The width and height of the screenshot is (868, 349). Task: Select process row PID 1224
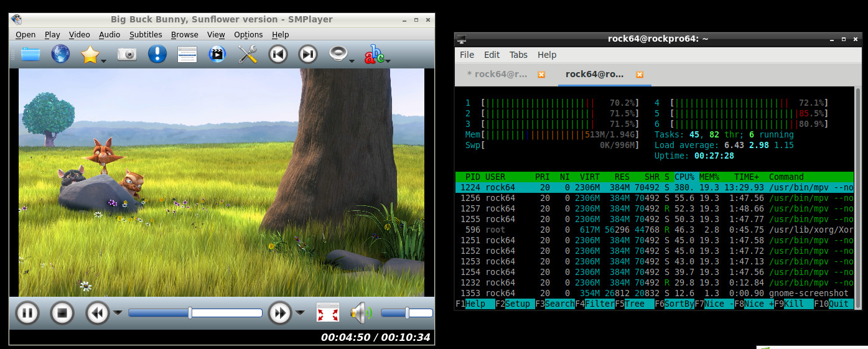pyautogui.click(x=655, y=187)
